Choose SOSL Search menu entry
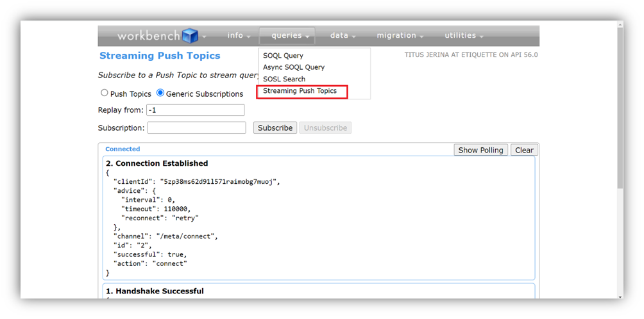The width and height of the screenshot is (644, 319). (x=284, y=79)
